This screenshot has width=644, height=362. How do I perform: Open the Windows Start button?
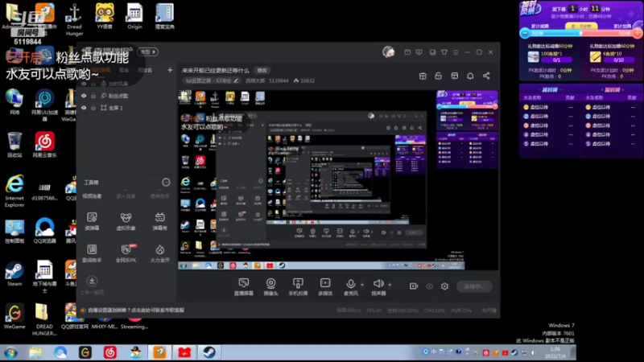10,353
